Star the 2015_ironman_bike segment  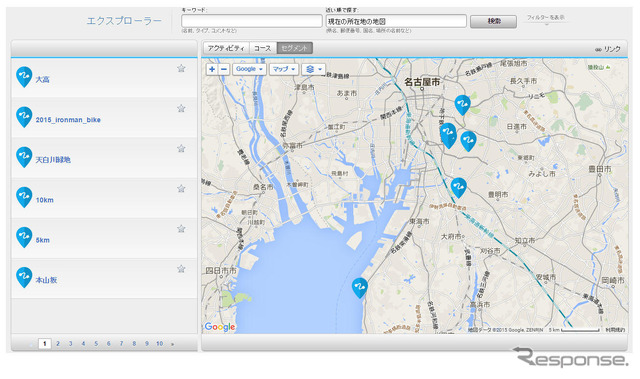point(181,108)
